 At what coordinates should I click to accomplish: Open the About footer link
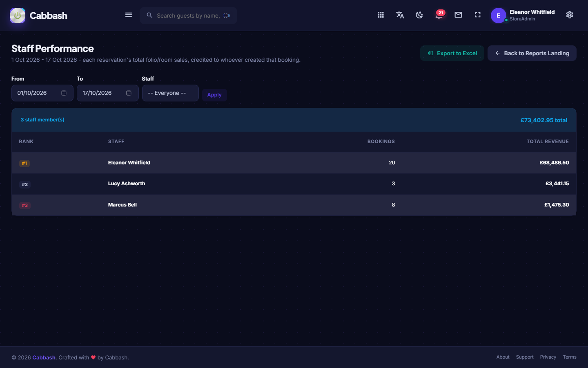click(503, 357)
